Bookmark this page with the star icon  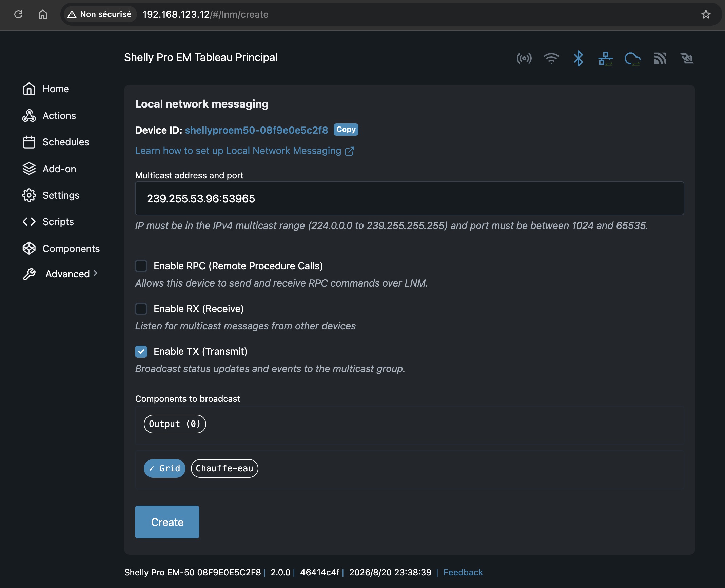(706, 14)
